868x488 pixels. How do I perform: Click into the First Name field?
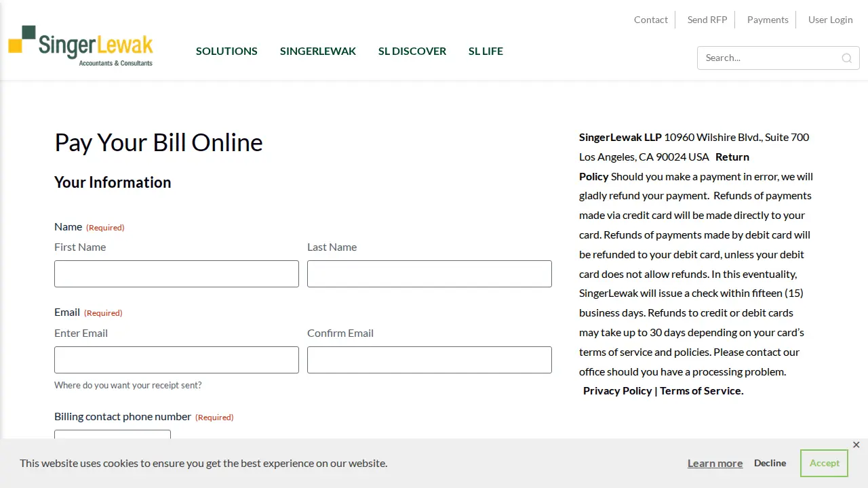coord(176,274)
